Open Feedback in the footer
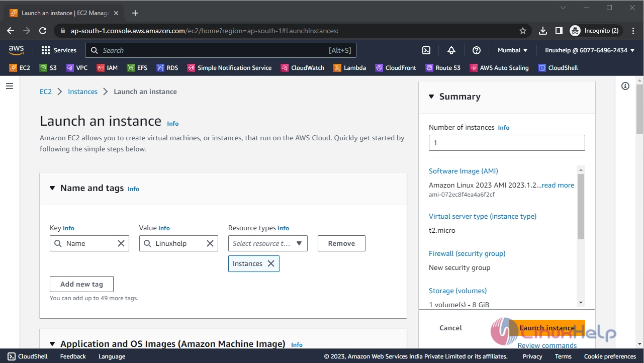Viewport: 644px width, 363px height. coord(73,356)
